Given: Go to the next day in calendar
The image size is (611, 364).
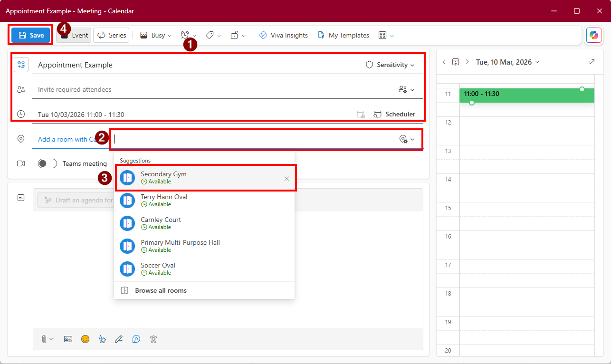Looking at the screenshot, I should click(x=467, y=62).
